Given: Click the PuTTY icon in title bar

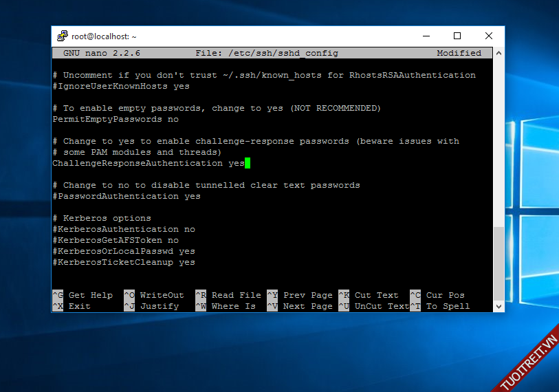Looking at the screenshot, I should [63, 36].
